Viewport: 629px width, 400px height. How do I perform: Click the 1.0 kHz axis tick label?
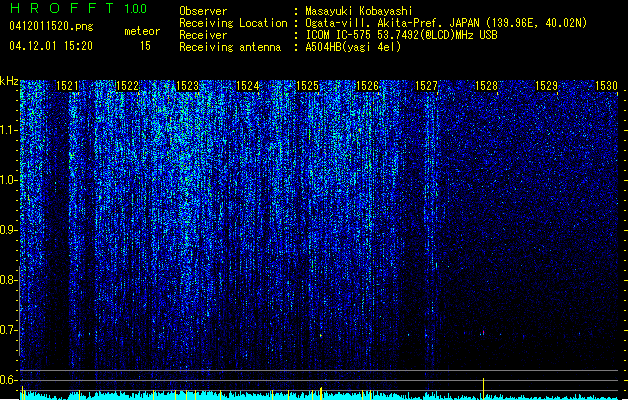[8, 180]
